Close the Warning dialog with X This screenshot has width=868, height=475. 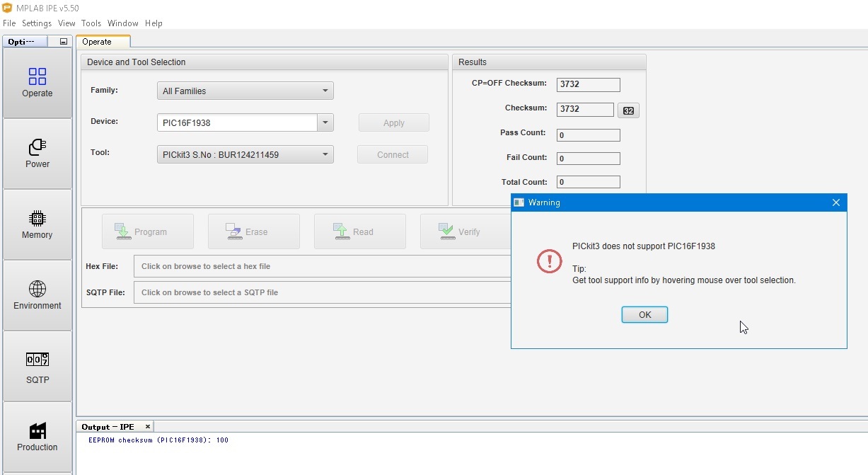(x=836, y=202)
